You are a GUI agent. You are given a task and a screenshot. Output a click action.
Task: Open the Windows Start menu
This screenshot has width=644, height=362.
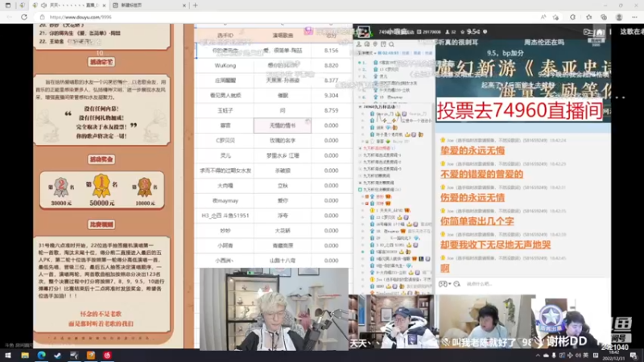click(8, 356)
